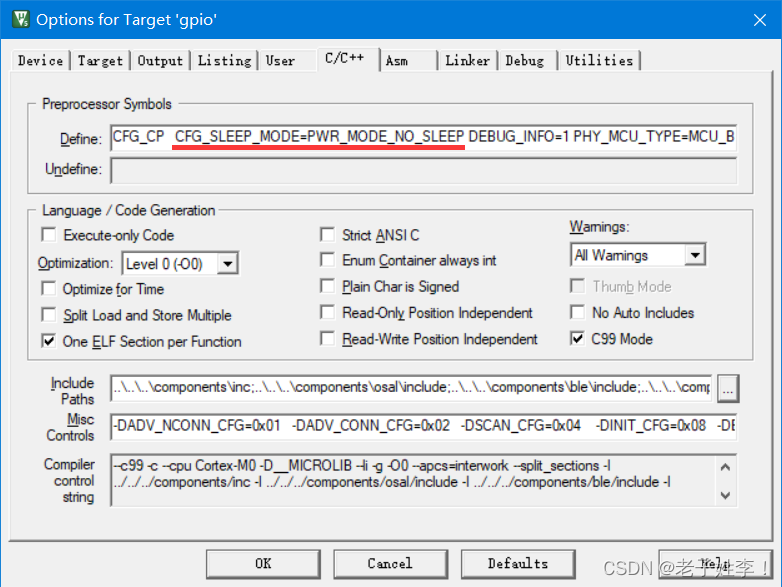Click the OK button
The width and height of the screenshot is (782, 587).
pyautogui.click(x=263, y=564)
